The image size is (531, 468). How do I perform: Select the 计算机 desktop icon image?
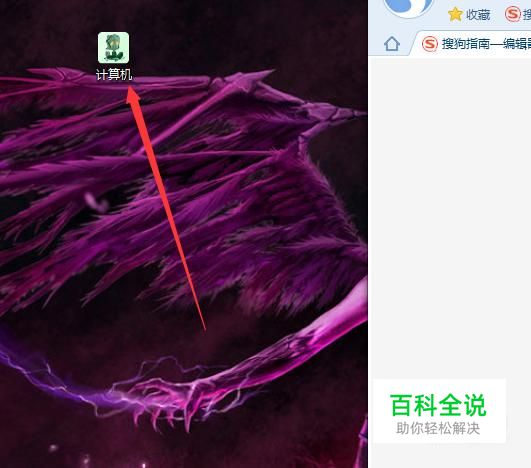click(x=113, y=48)
